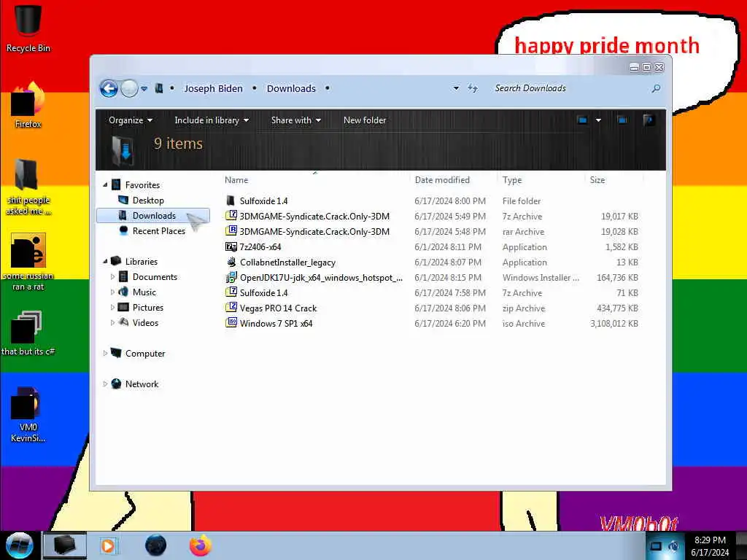Click the Forward navigation arrow button
Image resolution: width=747 pixels, height=560 pixels.
(x=129, y=88)
